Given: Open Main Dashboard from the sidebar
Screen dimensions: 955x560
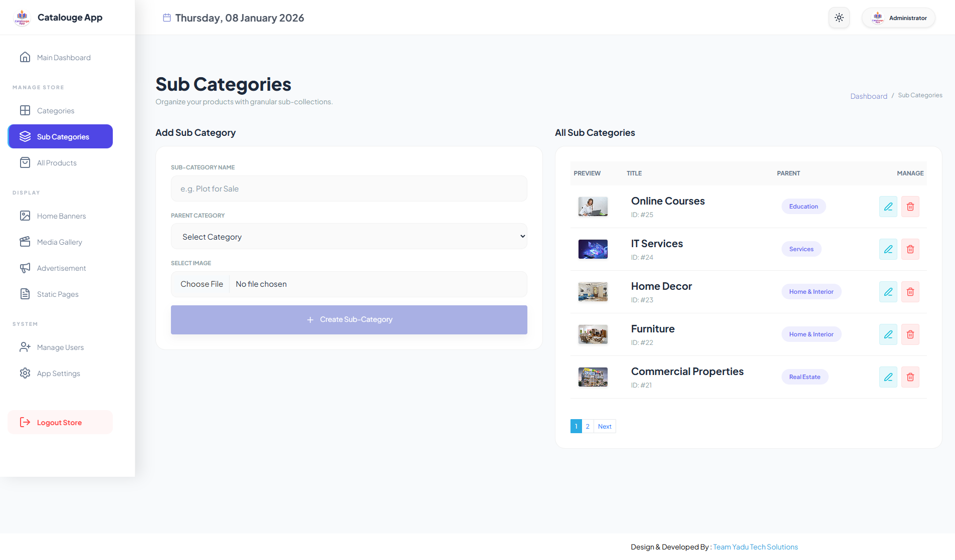Looking at the screenshot, I should point(60,58).
